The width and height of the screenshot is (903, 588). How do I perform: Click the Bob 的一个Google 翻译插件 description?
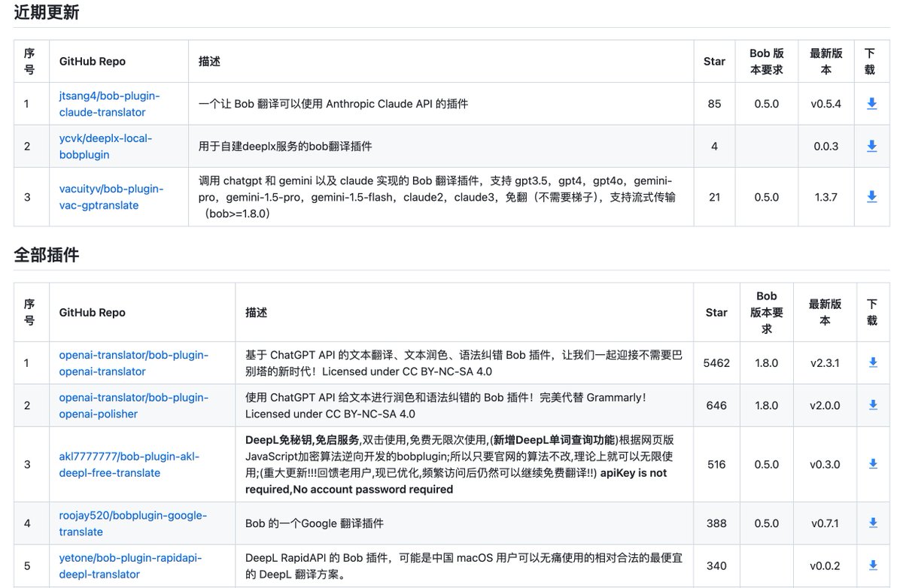315,523
